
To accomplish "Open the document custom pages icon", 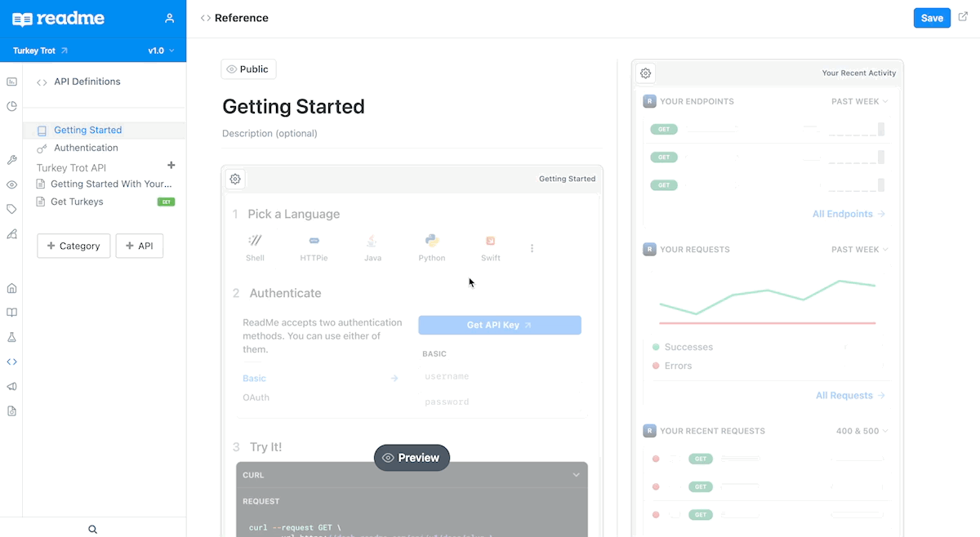I will 11,411.
